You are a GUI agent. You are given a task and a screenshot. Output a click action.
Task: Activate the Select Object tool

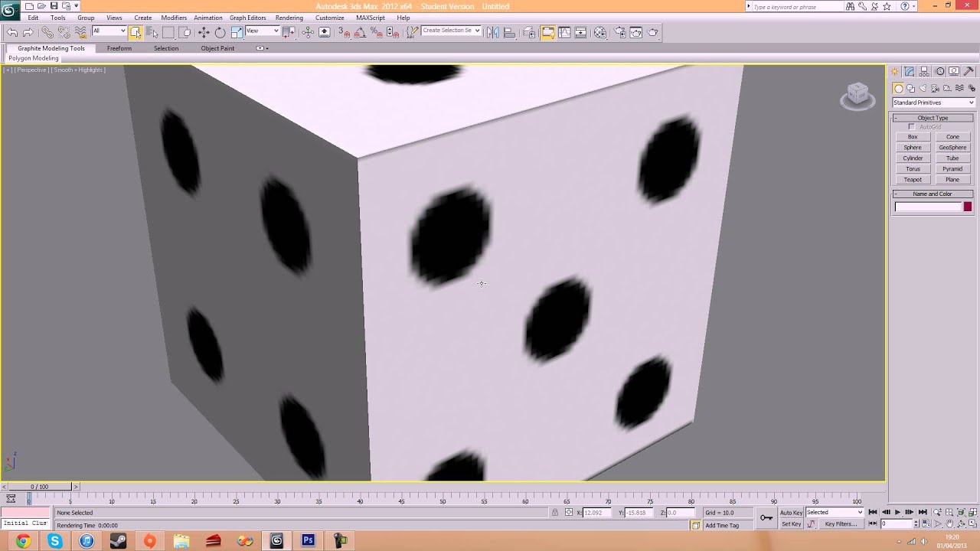136,32
